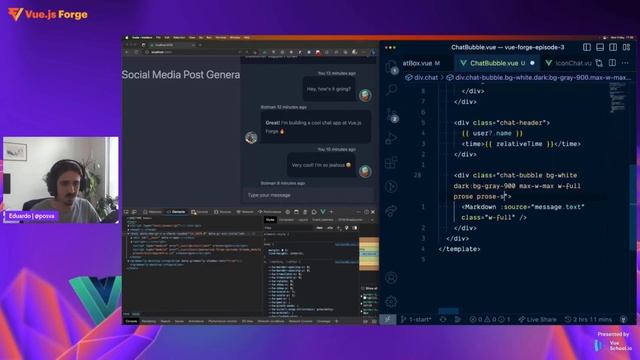Open the Console tab in DevTools toolbar
This screenshot has height=360, width=640.
(x=200, y=212)
